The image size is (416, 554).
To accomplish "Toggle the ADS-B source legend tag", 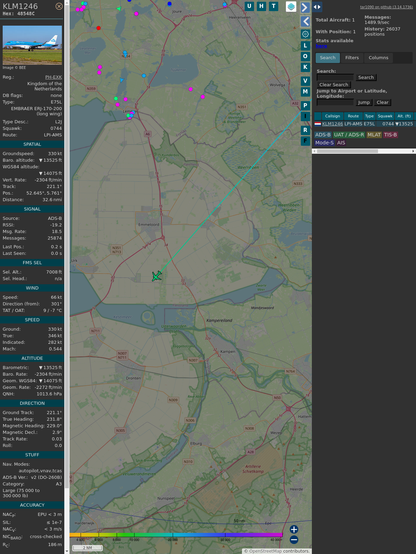I will point(323,135).
